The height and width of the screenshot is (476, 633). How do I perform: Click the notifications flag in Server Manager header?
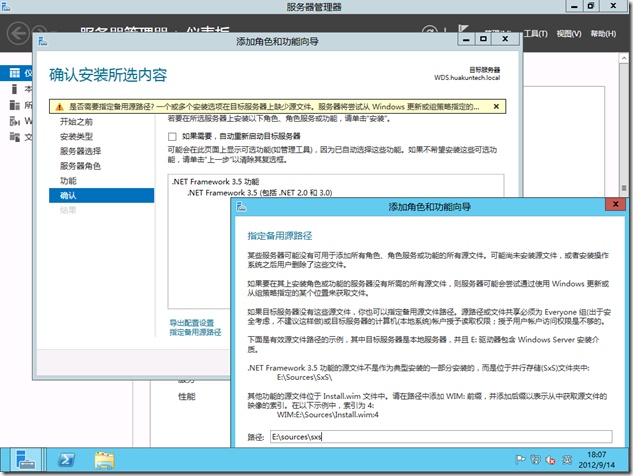click(463, 29)
